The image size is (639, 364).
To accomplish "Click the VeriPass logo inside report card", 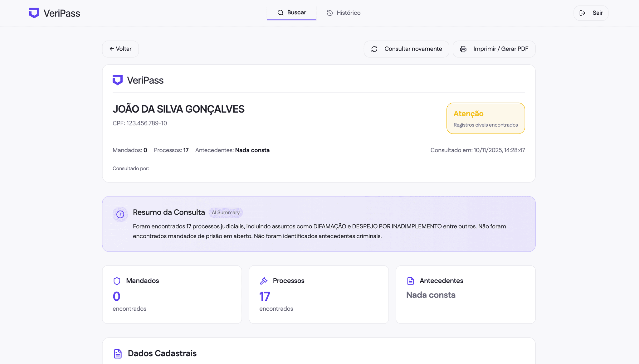I will tap(118, 80).
